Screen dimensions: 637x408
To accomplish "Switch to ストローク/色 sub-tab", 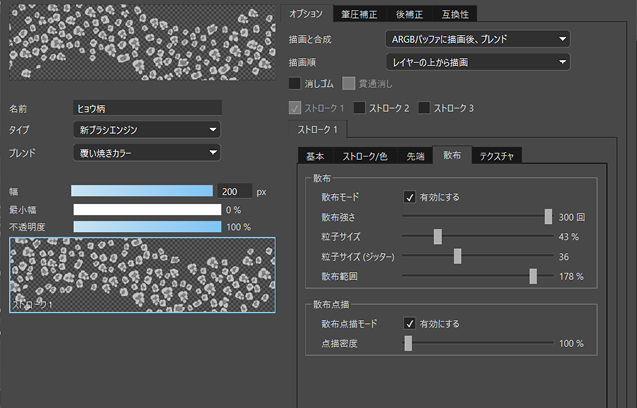I will [363, 155].
